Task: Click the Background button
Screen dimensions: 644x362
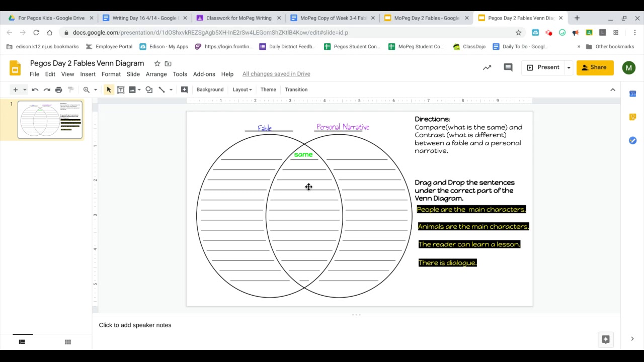Action: (210, 89)
